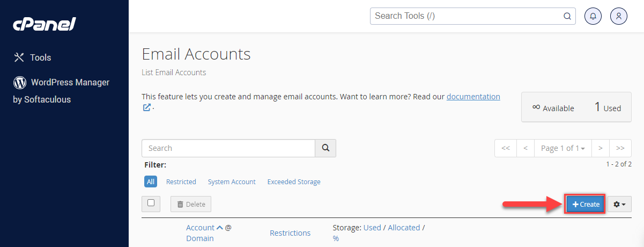Click the Email Accounts heading
644x247 pixels.
tap(196, 54)
